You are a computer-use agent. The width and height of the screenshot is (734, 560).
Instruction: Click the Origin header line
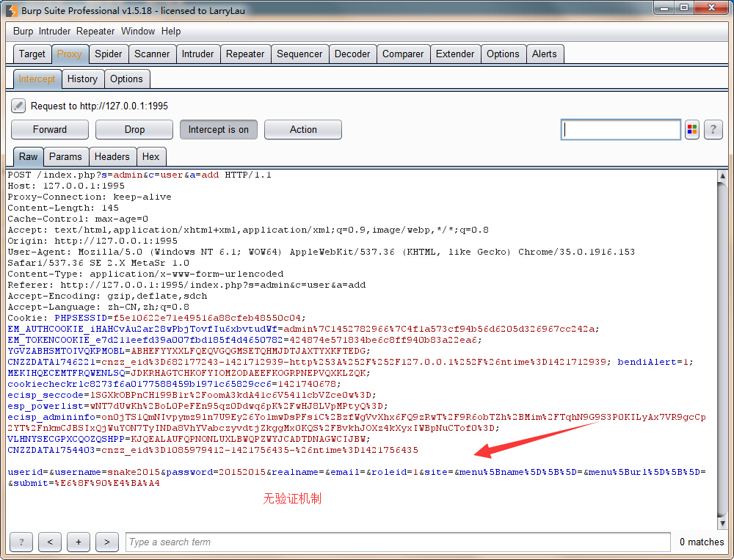click(x=92, y=241)
